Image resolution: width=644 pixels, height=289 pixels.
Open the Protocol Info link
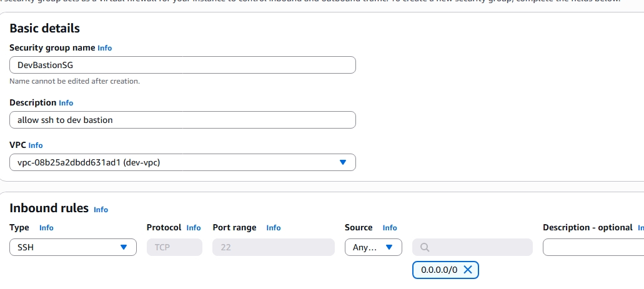[194, 228]
